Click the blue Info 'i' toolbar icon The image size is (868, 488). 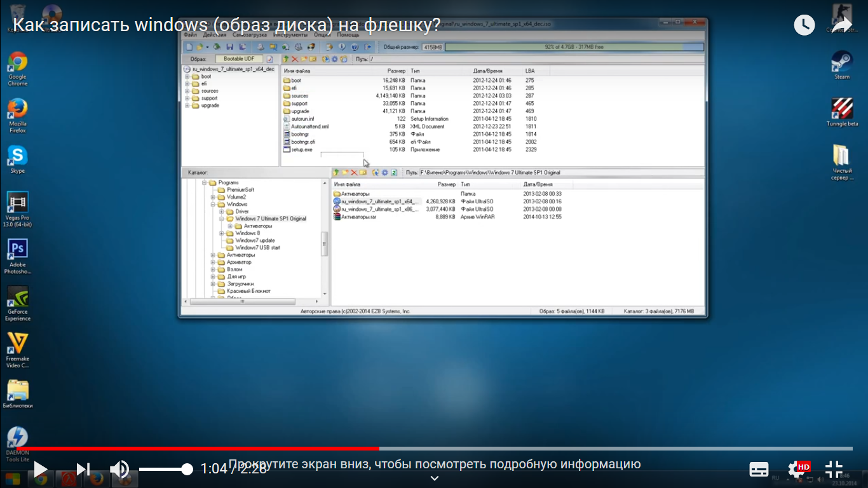(342, 47)
